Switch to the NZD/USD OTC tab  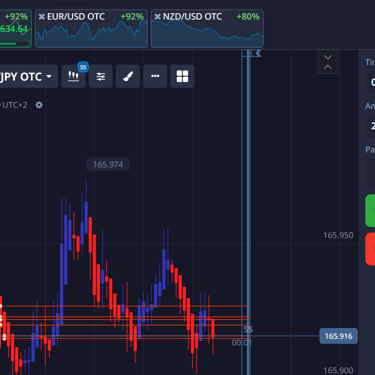click(207, 29)
